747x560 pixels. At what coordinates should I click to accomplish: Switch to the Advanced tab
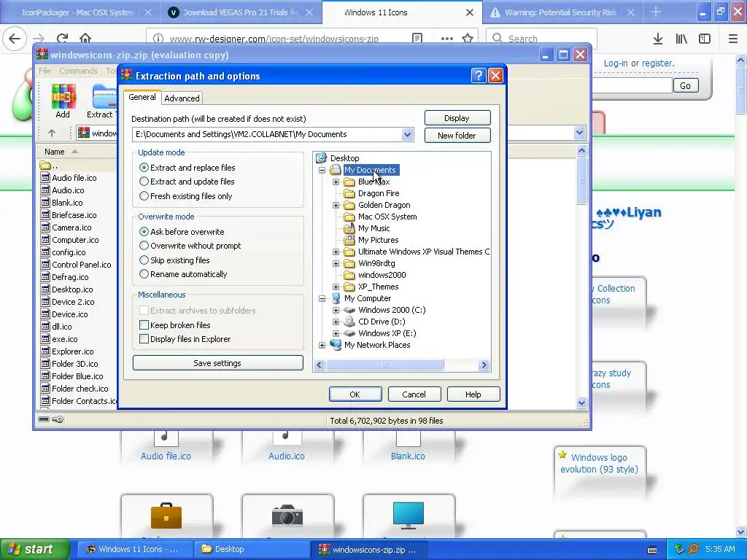(182, 98)
